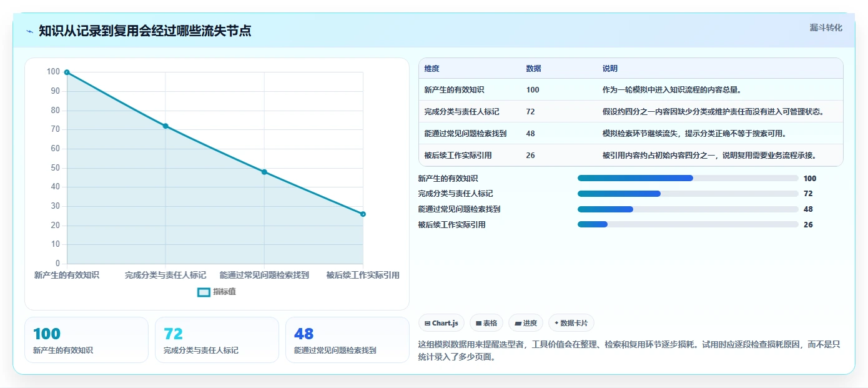Select the 进度 chip
The height and width of the screenshot is (388, 868).
pyautogui.click(x=525, y=323)
